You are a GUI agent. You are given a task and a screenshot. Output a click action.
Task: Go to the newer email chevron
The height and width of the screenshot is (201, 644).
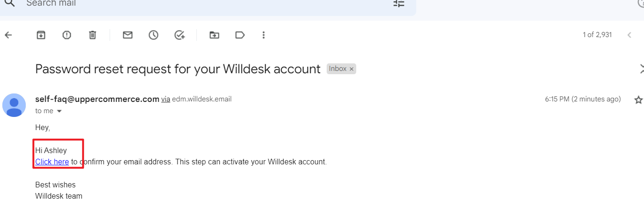[x=629, y=35]
